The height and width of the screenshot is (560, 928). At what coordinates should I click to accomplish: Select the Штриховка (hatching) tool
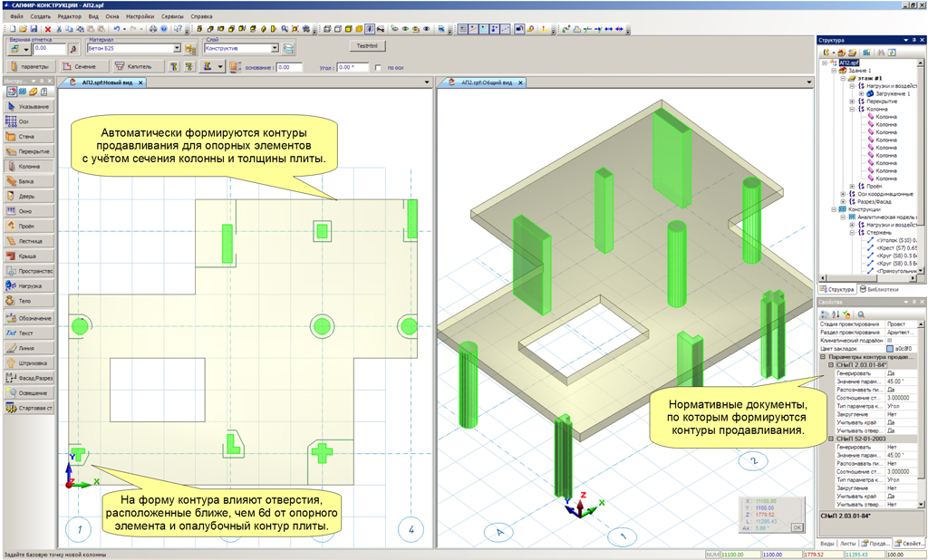point(28,362)
